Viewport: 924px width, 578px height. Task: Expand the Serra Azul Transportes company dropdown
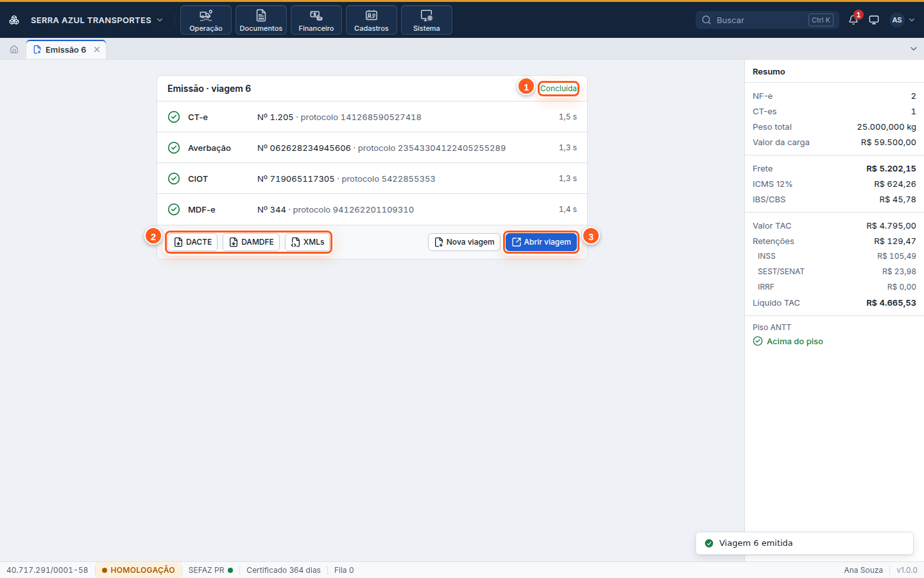[96, 20]
